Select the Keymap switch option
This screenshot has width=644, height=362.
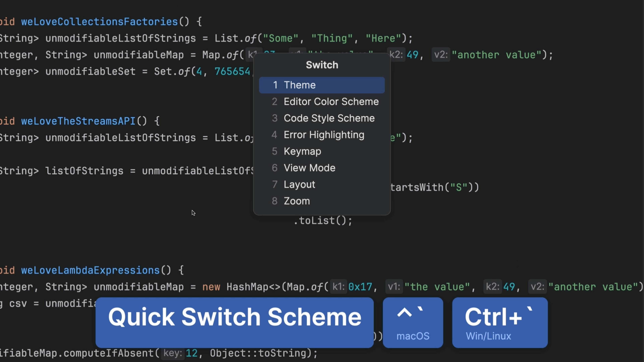[x=302, y=151]
